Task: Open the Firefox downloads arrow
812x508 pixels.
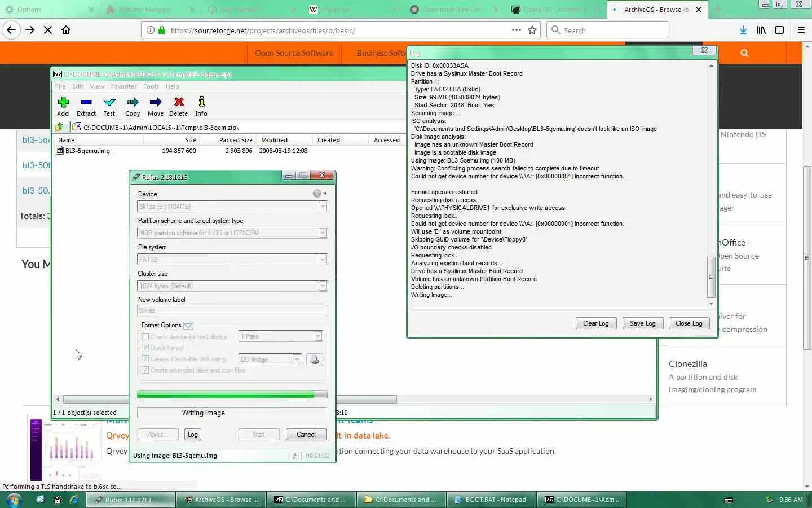Action: coord(743,30)
